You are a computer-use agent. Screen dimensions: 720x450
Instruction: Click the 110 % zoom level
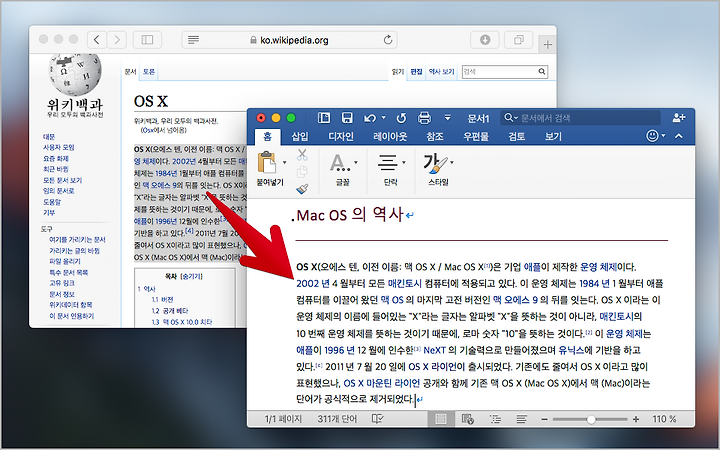click(x=664, y=419)
